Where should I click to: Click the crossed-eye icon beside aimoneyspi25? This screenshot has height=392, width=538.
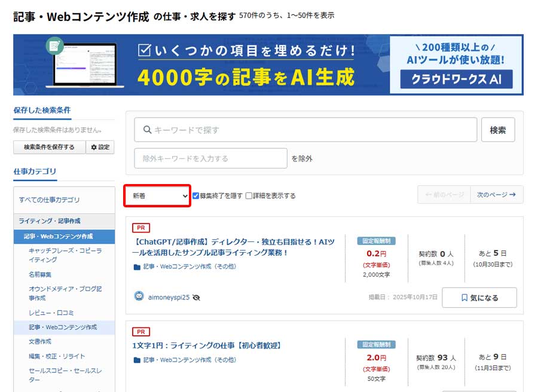point(196,297)
